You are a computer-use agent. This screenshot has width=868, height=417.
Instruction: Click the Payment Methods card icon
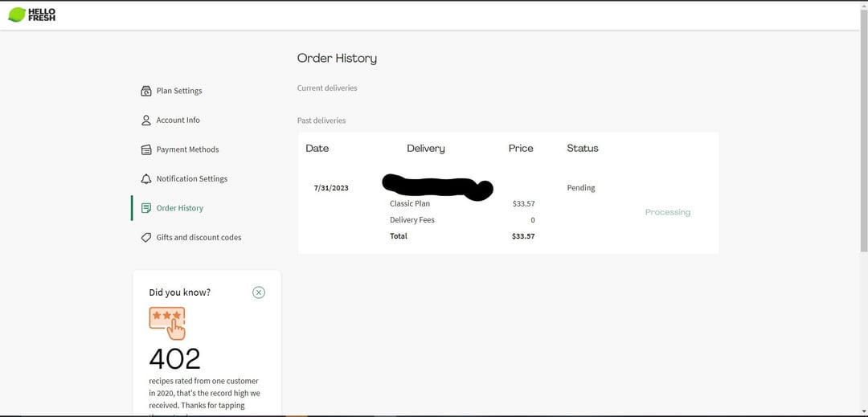(146, 149)
